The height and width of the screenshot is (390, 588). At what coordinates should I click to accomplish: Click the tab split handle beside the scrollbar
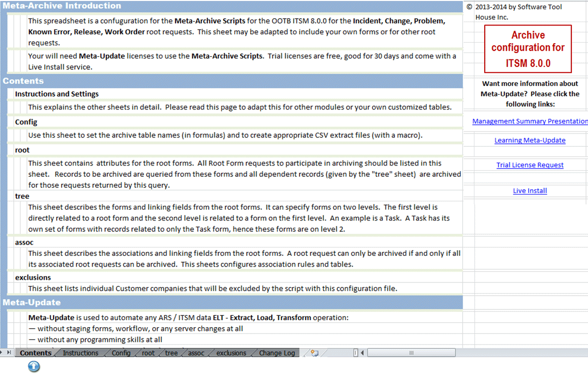click(x=355, y=353)
